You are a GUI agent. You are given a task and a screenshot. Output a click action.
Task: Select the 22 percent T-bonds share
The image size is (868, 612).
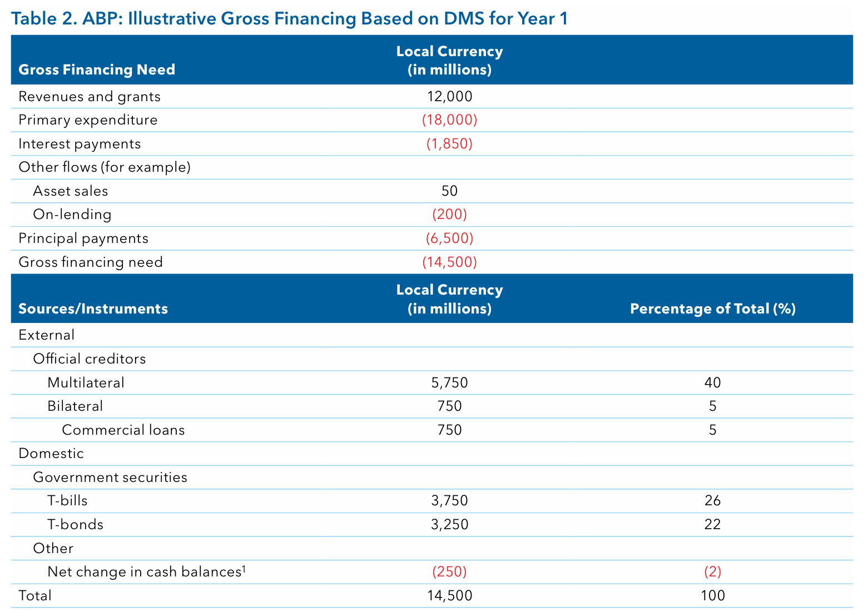pyautogui.click(x=712, y=524)
